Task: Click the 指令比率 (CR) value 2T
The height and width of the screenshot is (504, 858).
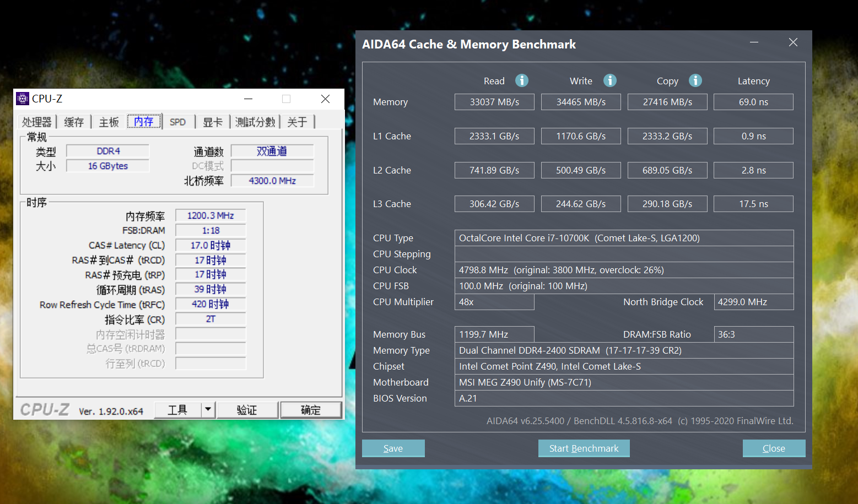Action: coord(211,319)
